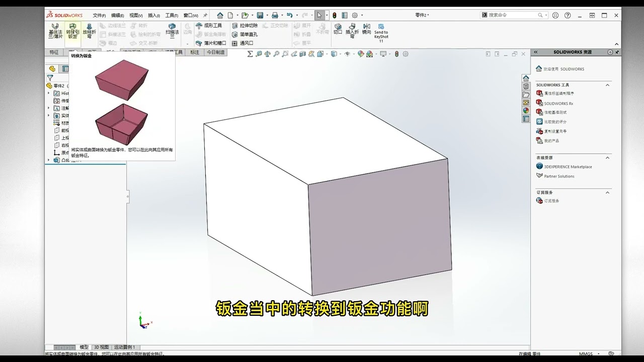This screenshot has height=362, width=644.
Task: Click the File Explorer folder icon in task pane
Action: pyautogui.click(x=526, y=95)
